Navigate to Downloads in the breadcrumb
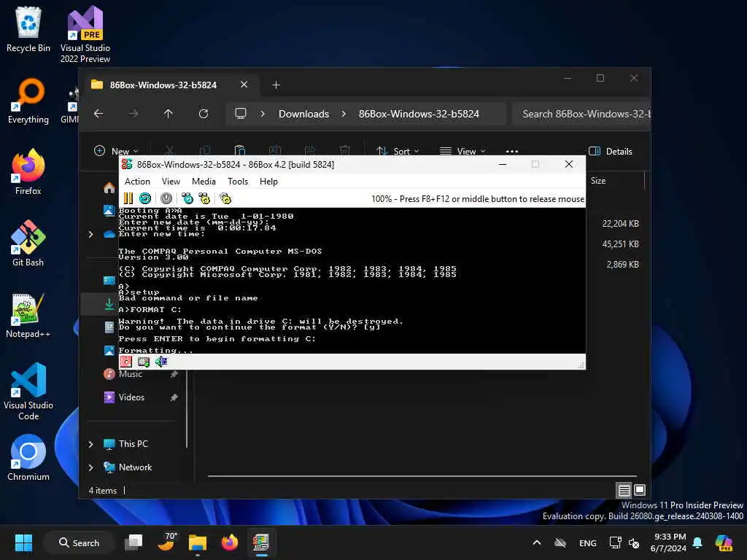This screenshot has width=747, height=560. pos(304,114)
